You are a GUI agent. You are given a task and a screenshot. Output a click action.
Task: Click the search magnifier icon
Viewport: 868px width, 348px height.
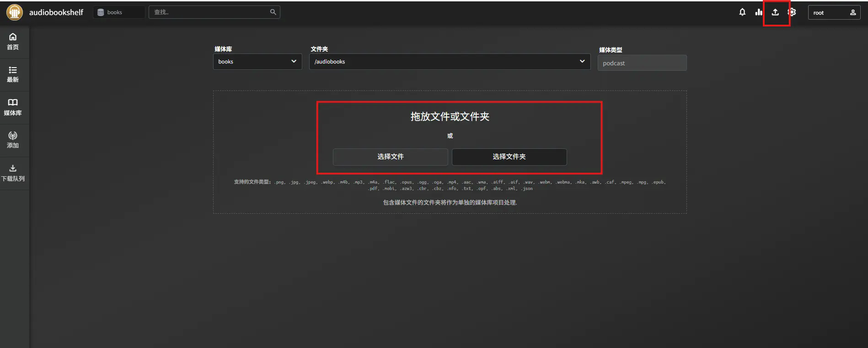[x=273, y=12]
